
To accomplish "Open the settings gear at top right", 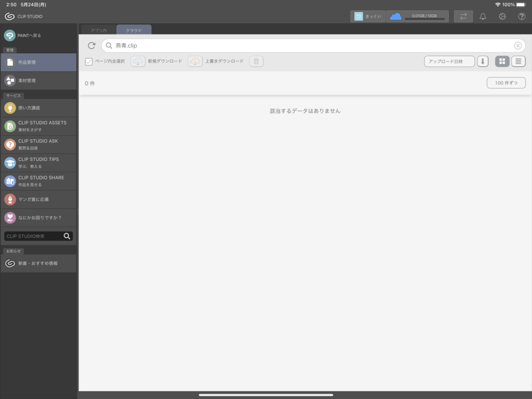I will pos(502,17).
